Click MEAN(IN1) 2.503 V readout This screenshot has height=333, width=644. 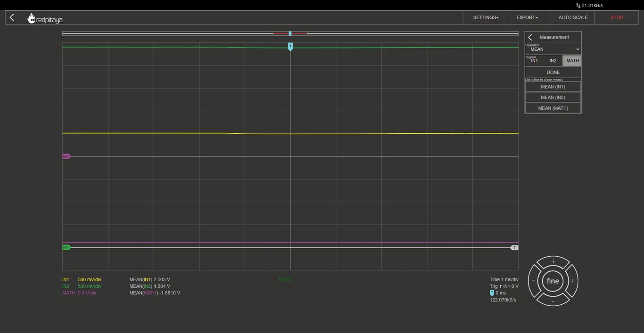tap(150, 280)
